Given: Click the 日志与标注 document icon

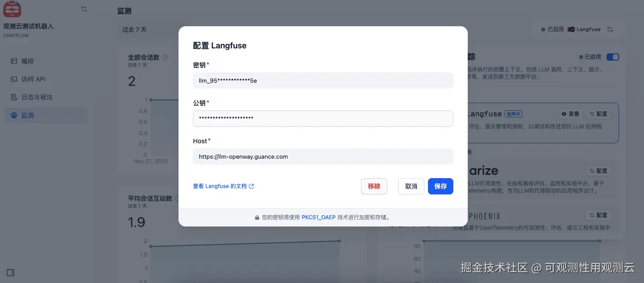Looking at the screenshot, I should 14,97.
